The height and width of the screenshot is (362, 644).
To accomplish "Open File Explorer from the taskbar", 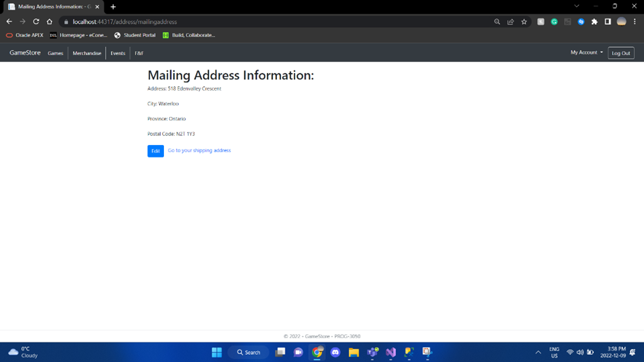I will tap(353, 352).
